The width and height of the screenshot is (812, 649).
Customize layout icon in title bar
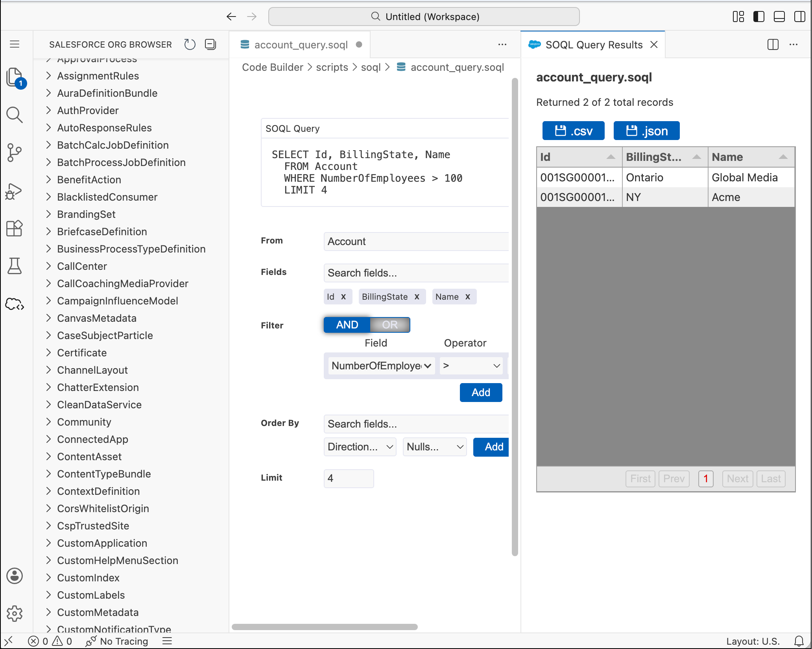(738, 17)
